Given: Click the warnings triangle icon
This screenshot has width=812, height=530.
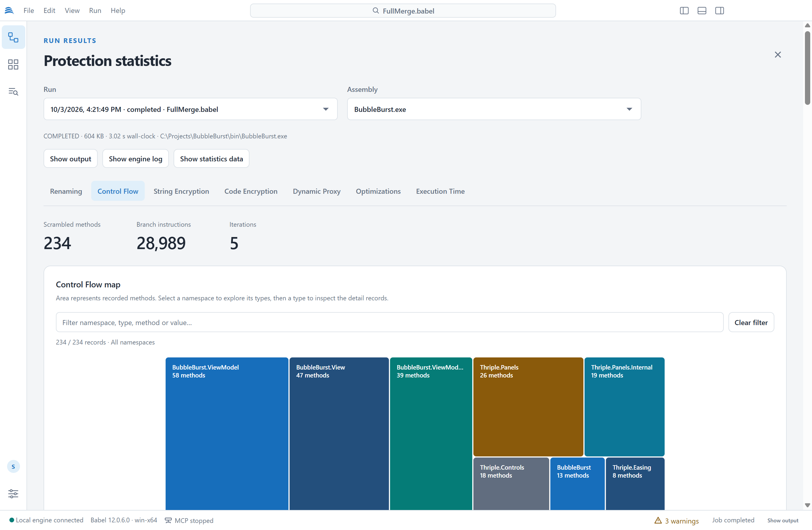Looking at the screenshot, I should click(x=658, y=520).
